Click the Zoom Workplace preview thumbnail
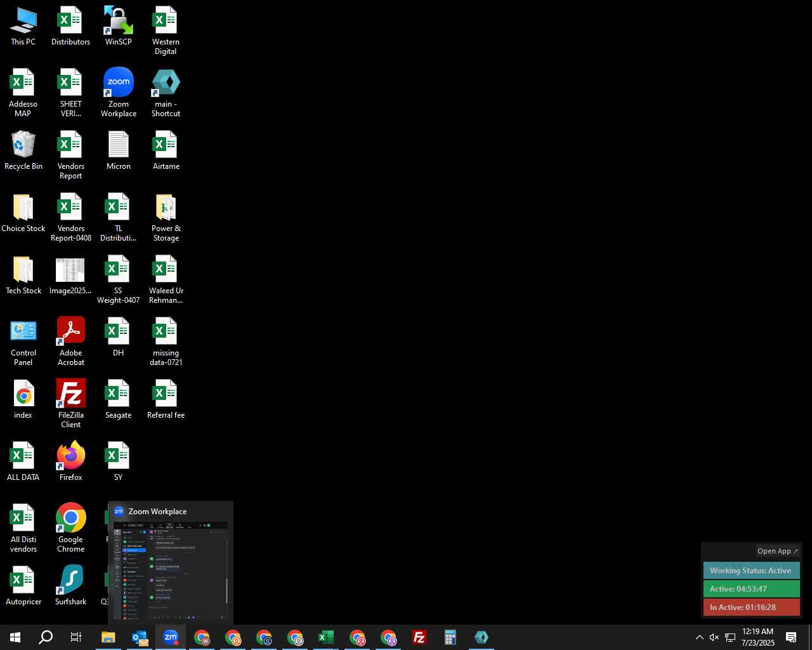812x650 pixels. coord(170,571)
